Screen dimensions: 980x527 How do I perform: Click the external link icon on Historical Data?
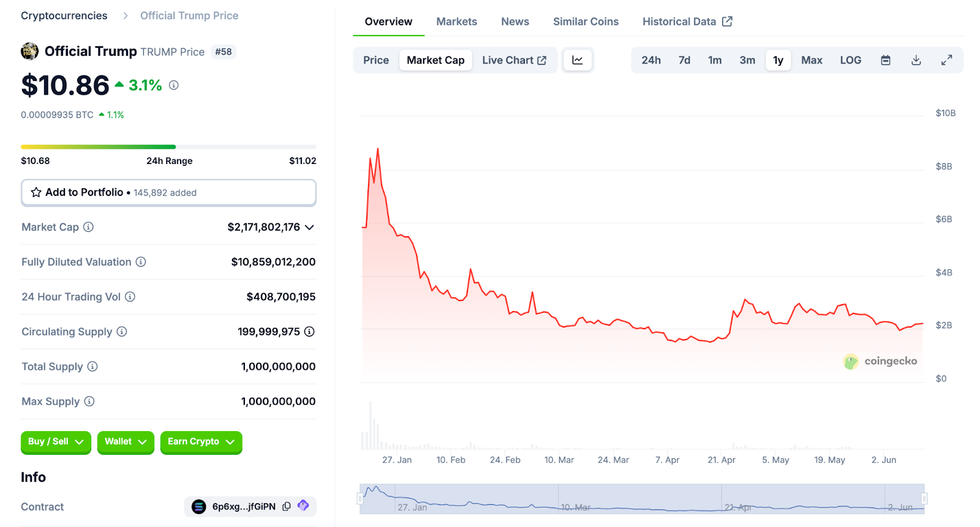tap(727, 21)
